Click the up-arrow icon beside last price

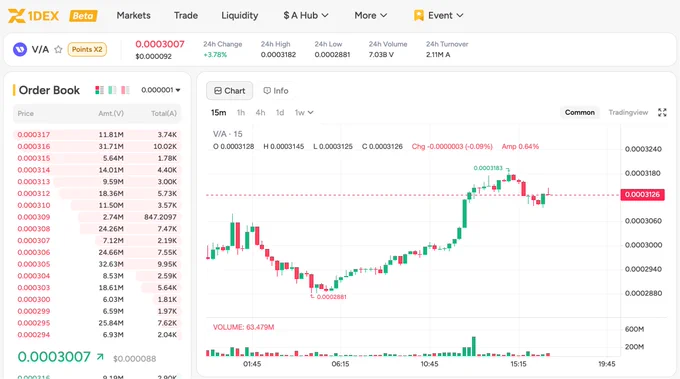click(100, 356)
